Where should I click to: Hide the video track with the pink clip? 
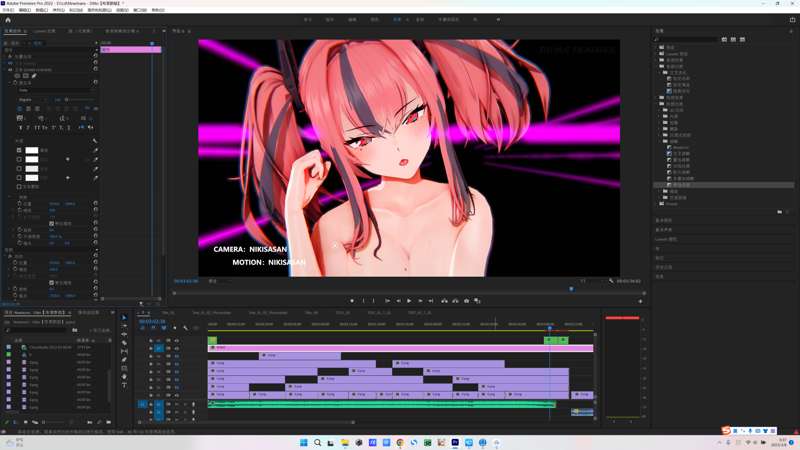pos(177,348)
